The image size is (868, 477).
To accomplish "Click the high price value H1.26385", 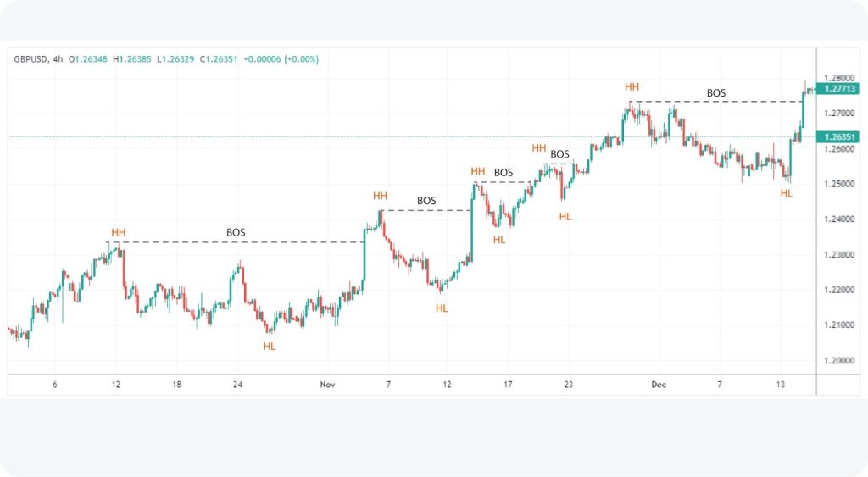I will tap(131, 59).
